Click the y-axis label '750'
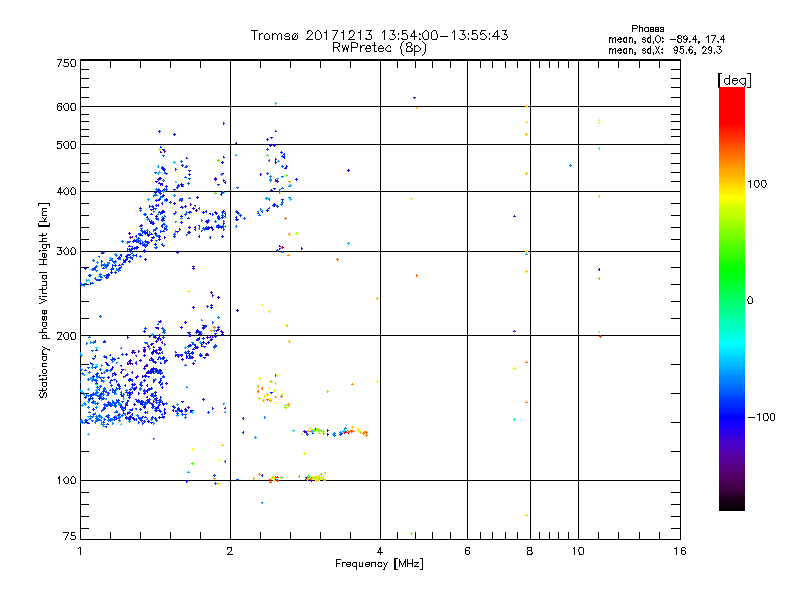This screenshot has width=800, height=600. (x=66, y=63)
